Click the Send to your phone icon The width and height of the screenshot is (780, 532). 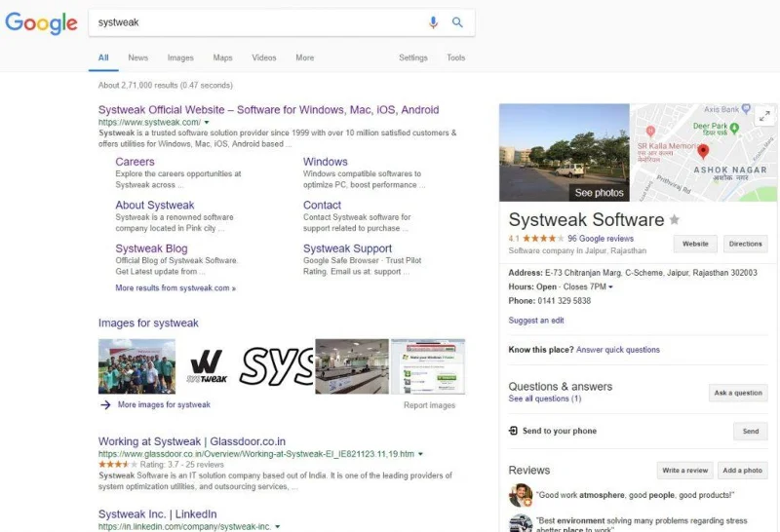[x=513, y=431]
